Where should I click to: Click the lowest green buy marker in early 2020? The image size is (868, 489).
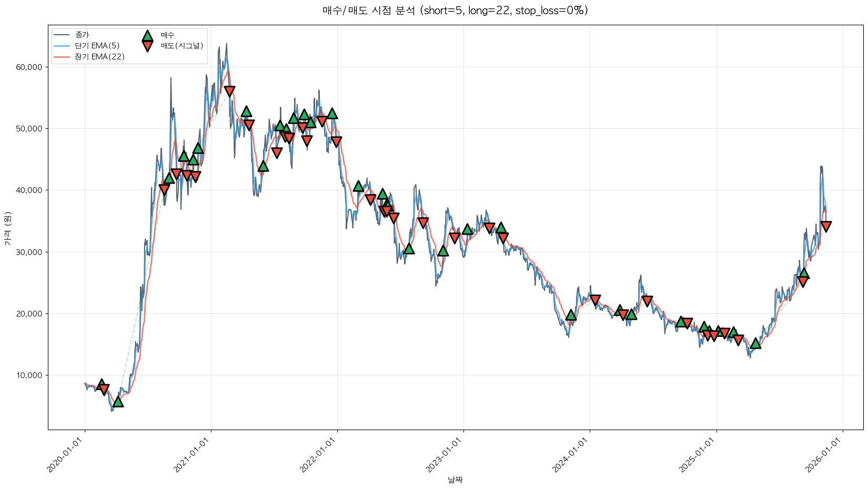[118, 402]
